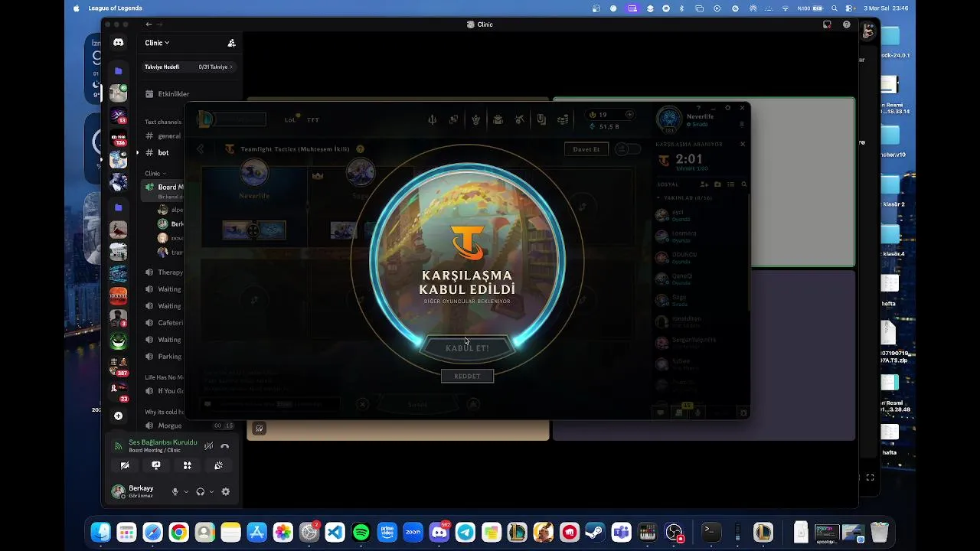Click new folder icon in Sosyal panel
Screen dimensions: 980x551
click(717, 184)
